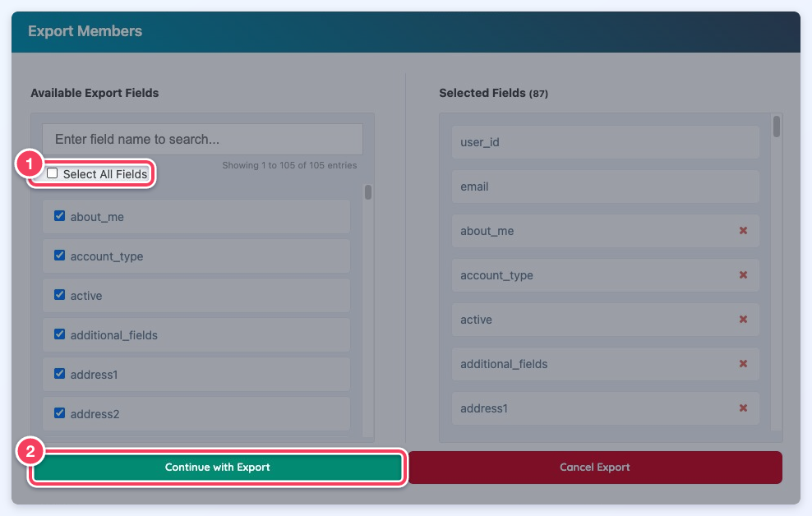Remove about_me from selected fields
The width and height of the screenshot is (812, 516).
(743, 231)
